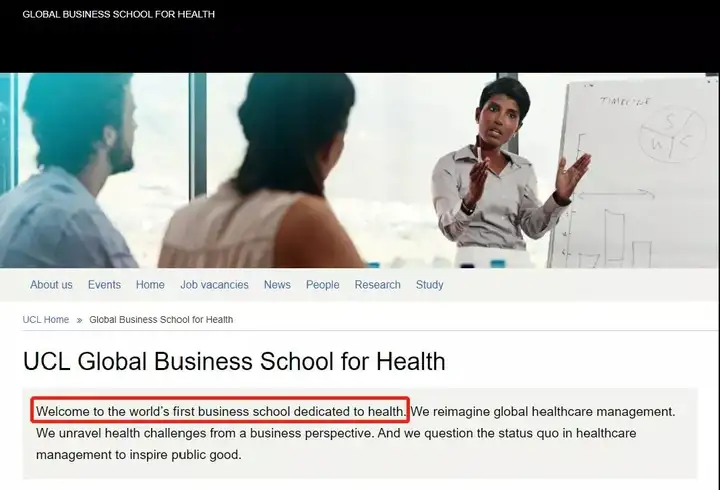
Task: Click the GLOBAL BUSINESS SCHOOL FOR HEALTH header title
Action: 118,14
